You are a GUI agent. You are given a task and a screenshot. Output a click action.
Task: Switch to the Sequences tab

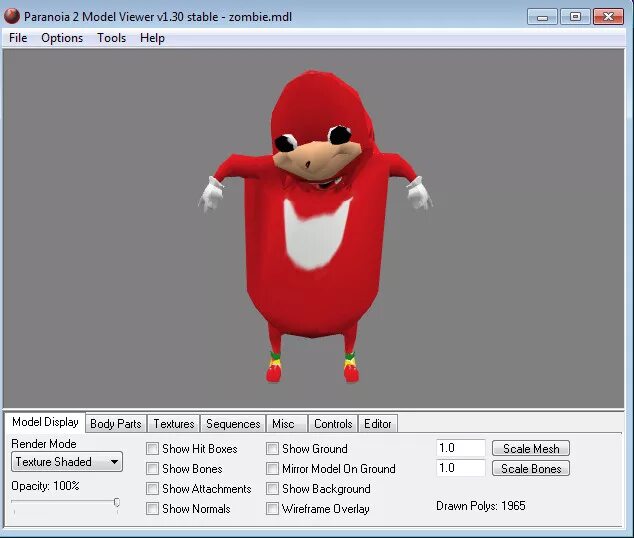pos(233,424)
